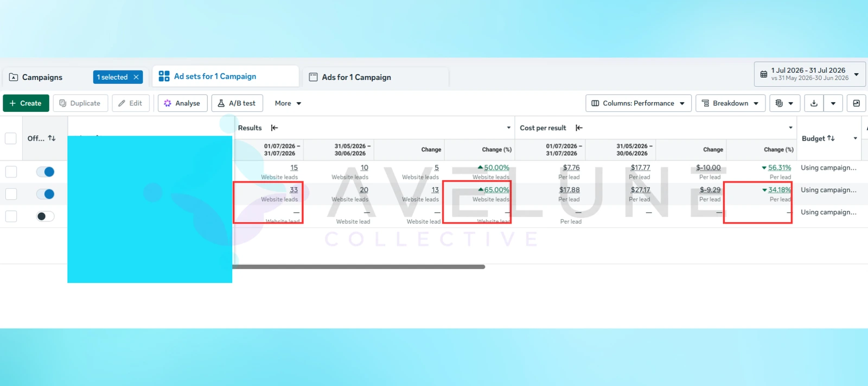Screen dimensions: 868x386
Task: Click the 56.31% cost change value
Action: tap(780, 168)
